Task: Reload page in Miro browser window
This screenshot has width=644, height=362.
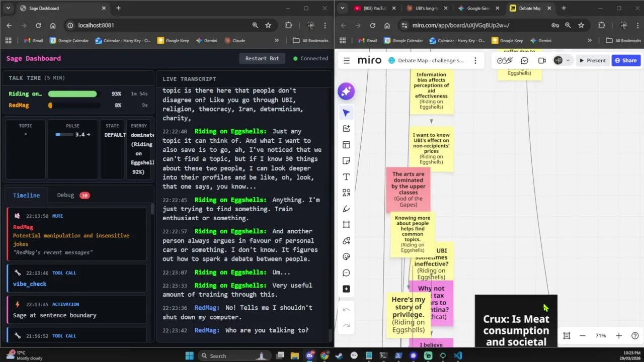Action: pyautogui.click(x=372, y=25)
